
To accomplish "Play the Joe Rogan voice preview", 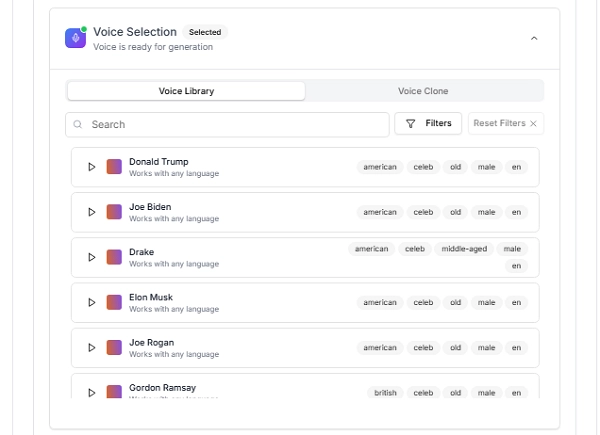I will (x=91, y=347).
